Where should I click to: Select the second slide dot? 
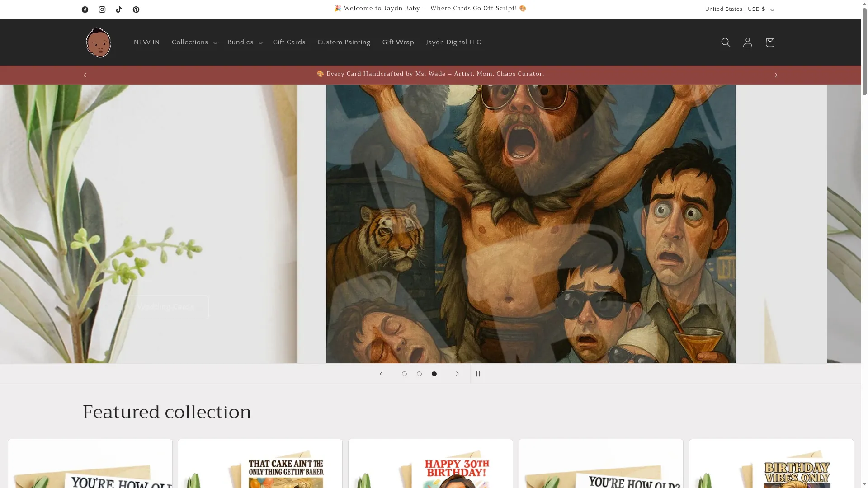[419, 374]
